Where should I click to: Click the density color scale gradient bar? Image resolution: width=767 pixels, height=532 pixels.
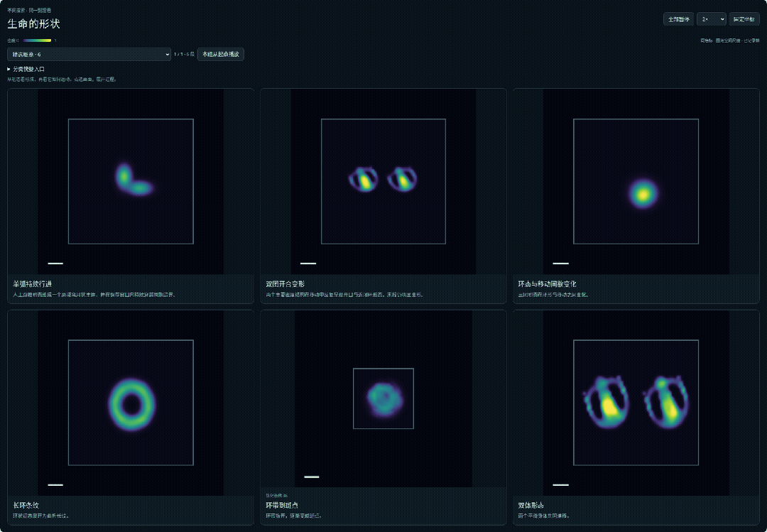coord(37,40)
